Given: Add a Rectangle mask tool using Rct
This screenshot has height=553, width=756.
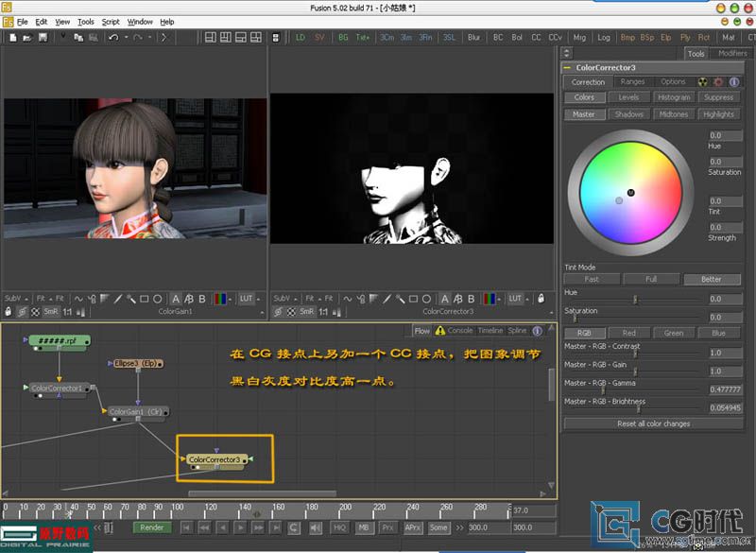Looking at the screenshot, I should pos(704,38).
